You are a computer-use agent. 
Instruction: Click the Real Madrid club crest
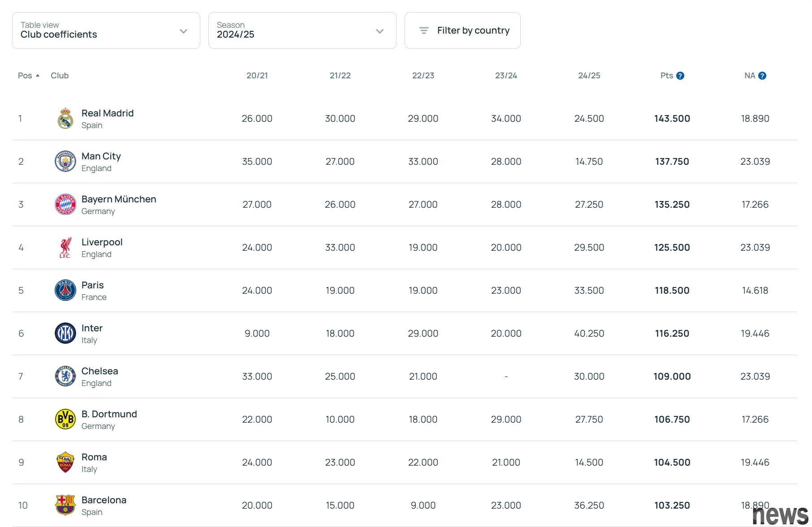pyautogui.click(x=65, y=119)
